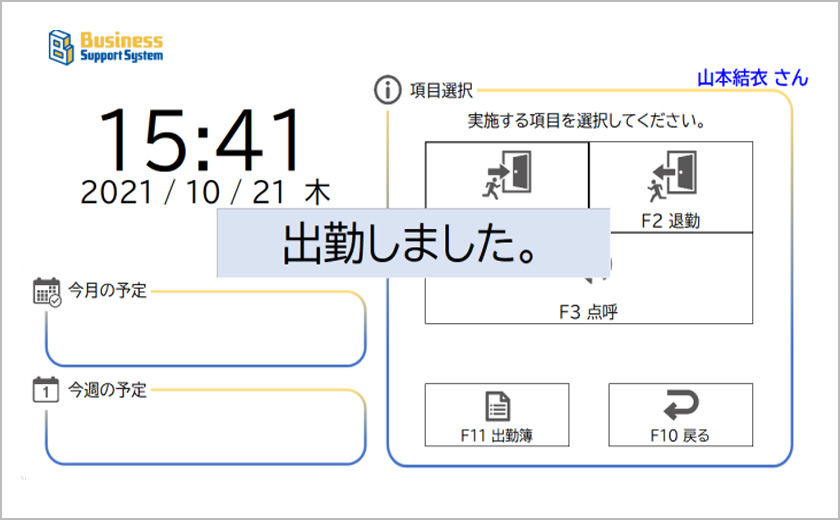Image resolution: width=840 pixels, height=520 pixels.
Task: Click the Business Support System logo icon
Action: tap(62, 46)
